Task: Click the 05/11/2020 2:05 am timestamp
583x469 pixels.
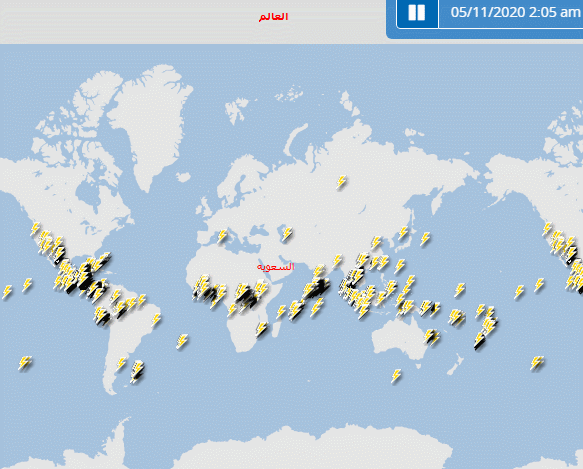Action: [515, 12]
